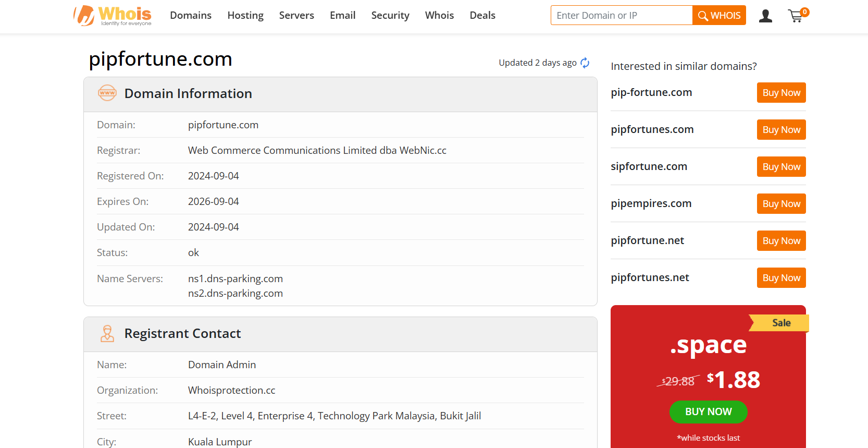868x448 pixels.
Task: Click name server ns2.dns-parking.com
Action: [x=235, y=293]
